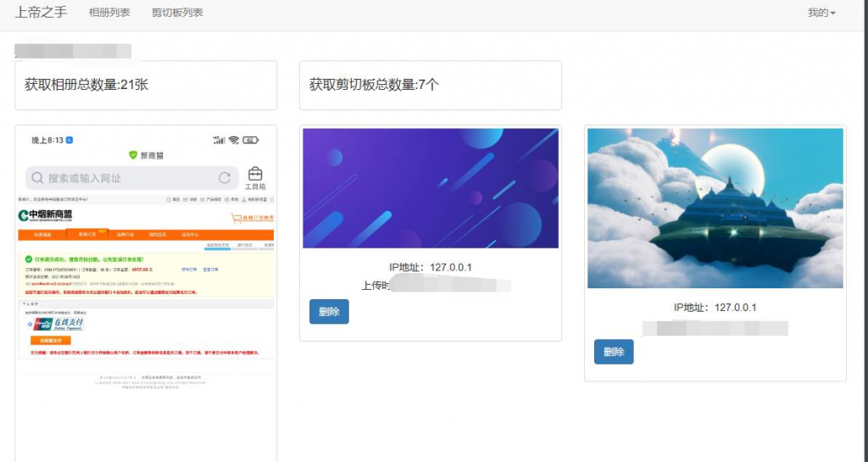Viewport: 868px width, 462px height.
Task: Click the shopping cart icon in screenshot
Action: (236, 218)
